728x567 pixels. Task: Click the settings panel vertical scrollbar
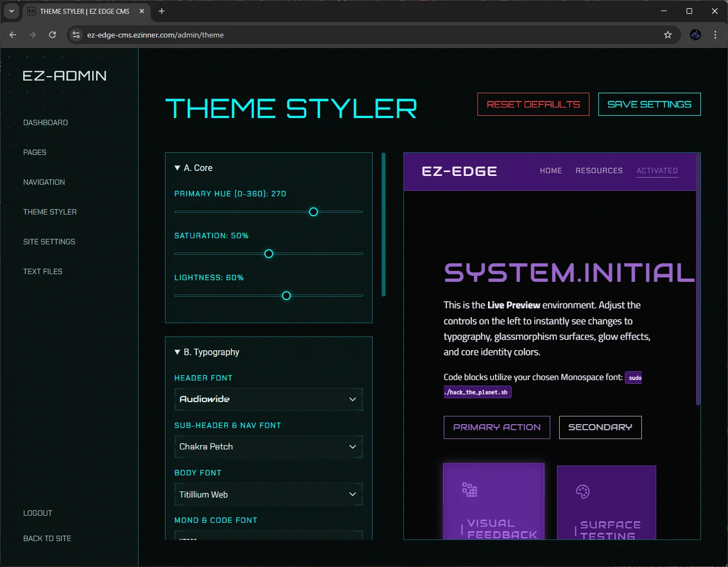pyautogui.click(x=384, y=224)
